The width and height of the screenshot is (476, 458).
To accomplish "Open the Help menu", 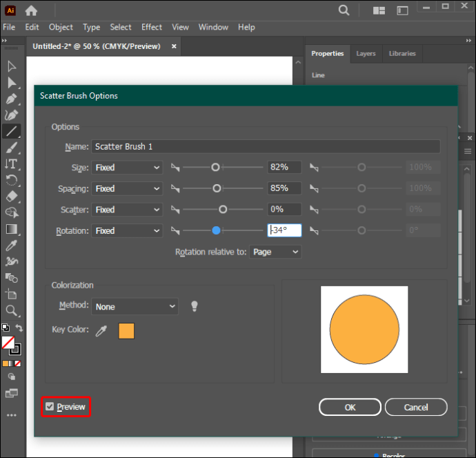I will [246, 27].
